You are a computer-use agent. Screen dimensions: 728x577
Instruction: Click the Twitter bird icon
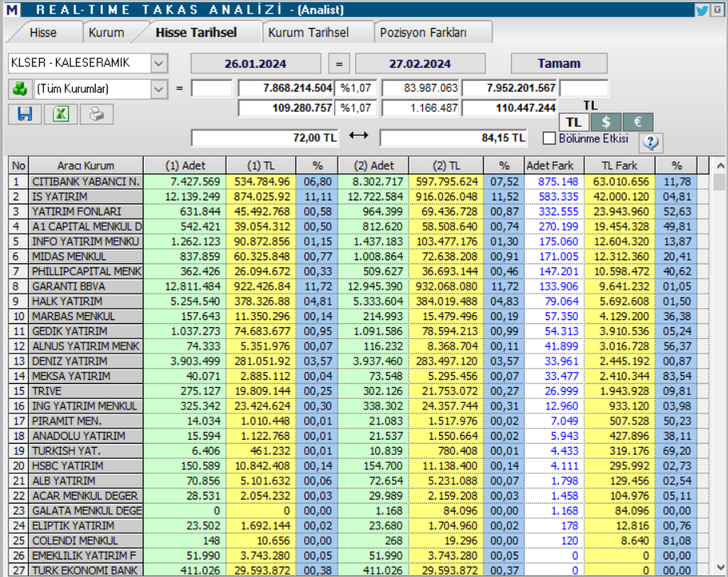pyautogui.click(x=702, y=10)
